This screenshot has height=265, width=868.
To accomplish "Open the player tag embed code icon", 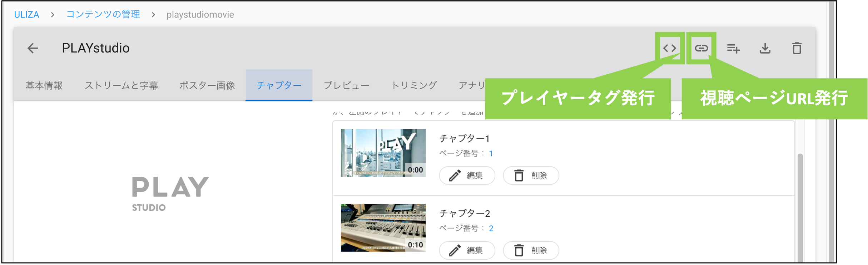I will coord(670,48).
